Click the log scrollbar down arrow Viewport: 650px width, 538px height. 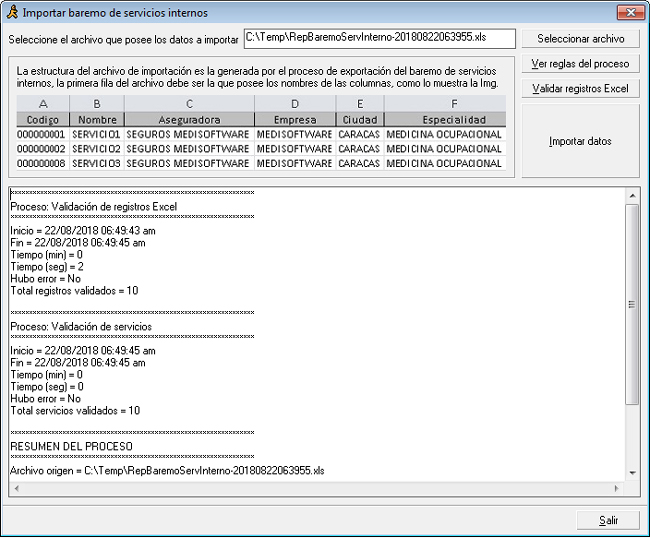click(632, 472)
